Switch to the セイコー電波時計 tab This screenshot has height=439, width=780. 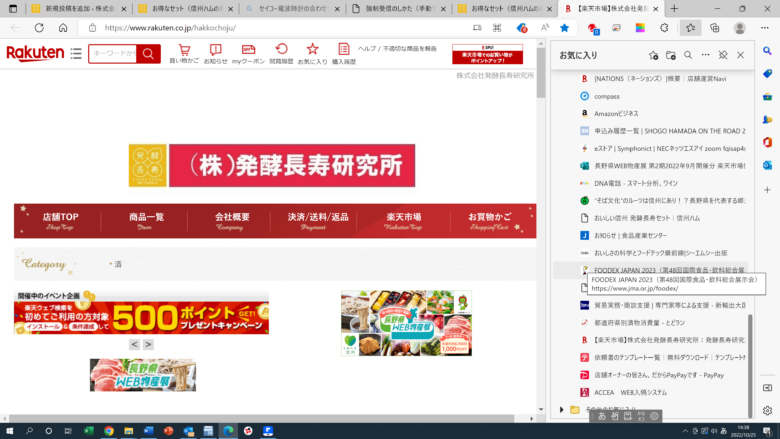coord(292,8)
